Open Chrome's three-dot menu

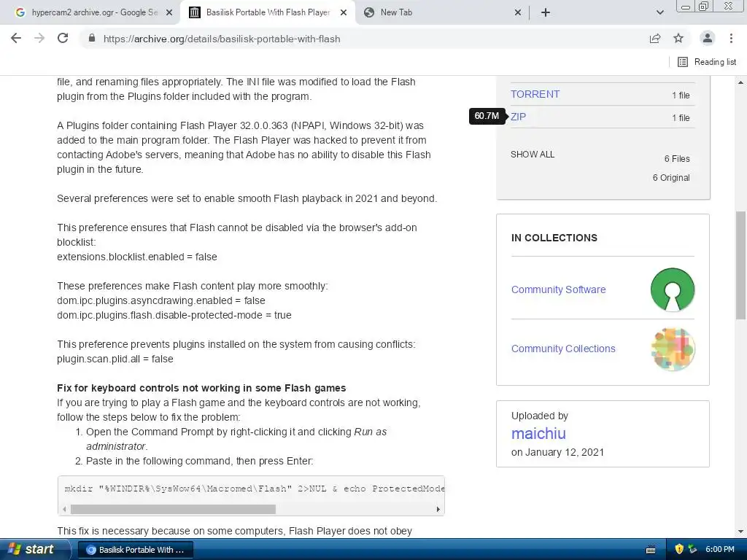point(731,39)
